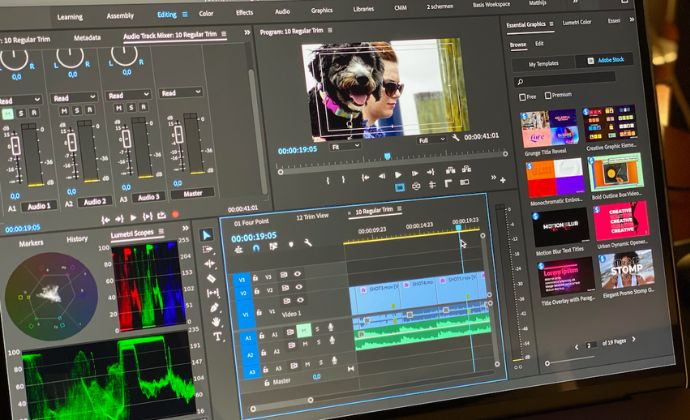The width and height of the screenshot is (690, 420).
Task: Click the blue Safe Margins button
Action: tap(400, 188)
